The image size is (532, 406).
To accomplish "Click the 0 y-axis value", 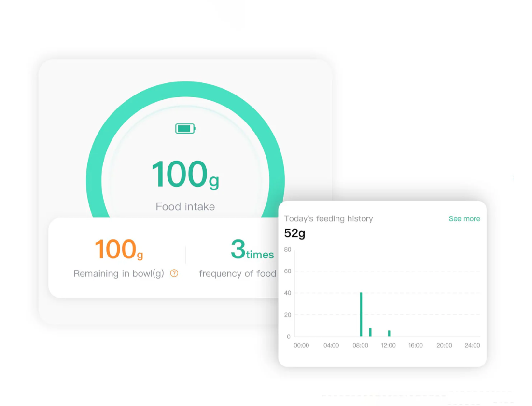I will [x=289, y=337].
